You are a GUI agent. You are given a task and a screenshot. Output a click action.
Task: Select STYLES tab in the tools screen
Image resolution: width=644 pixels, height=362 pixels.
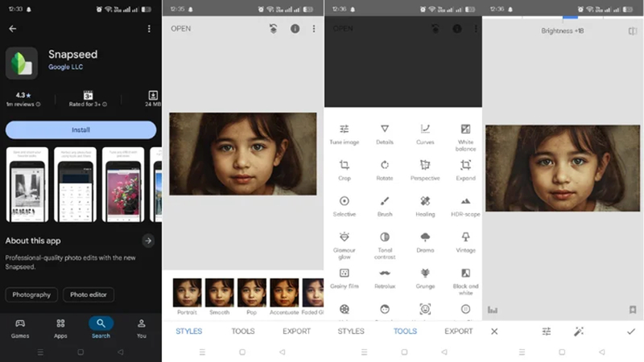click(x=351, y=331)
